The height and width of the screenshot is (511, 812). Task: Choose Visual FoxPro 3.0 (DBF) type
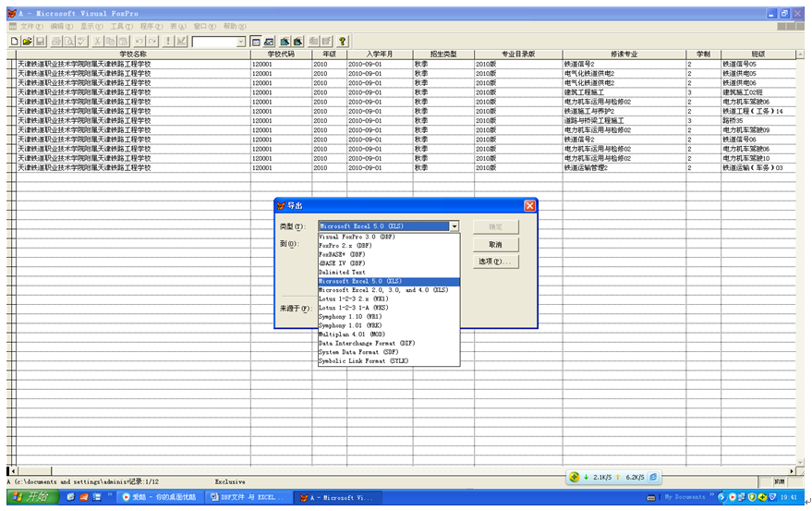coord(389,237)
